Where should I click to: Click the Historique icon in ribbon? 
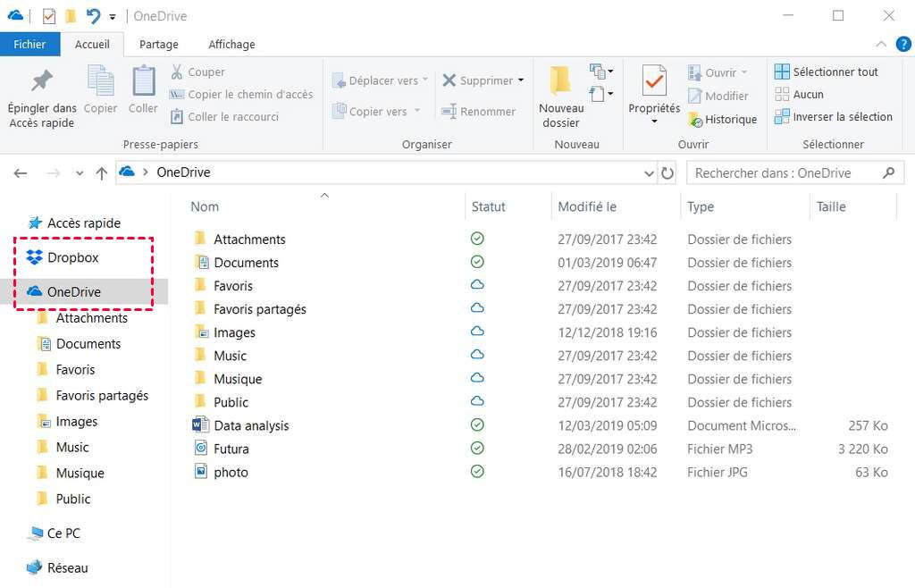click(x=696, y=120)
